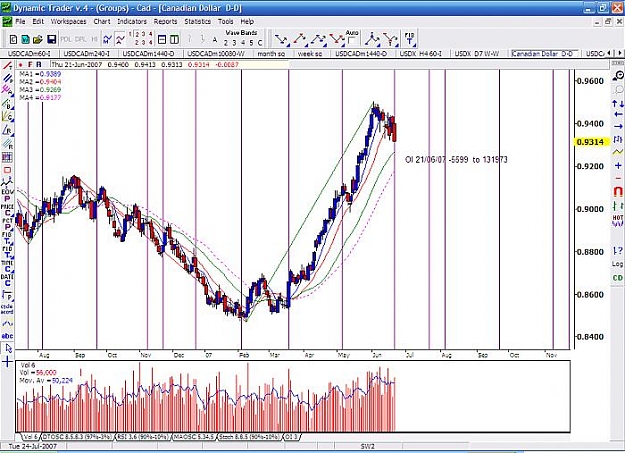Select the DTOSC 8.5.8.3 indicator tab
Screen dimensions: 625x453
pyautogui.click(x=77, y=437)
